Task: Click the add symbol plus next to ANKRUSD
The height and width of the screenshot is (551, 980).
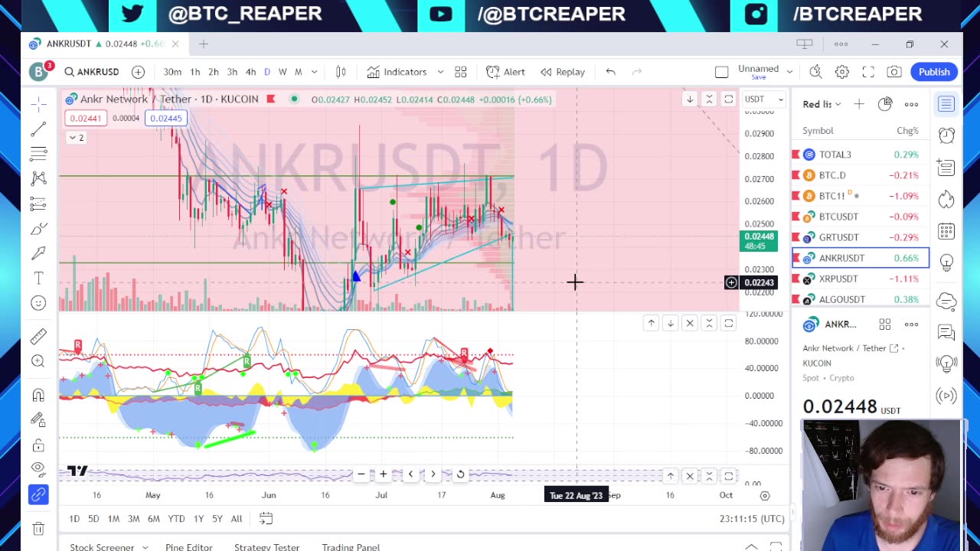Action: [138, 72]
